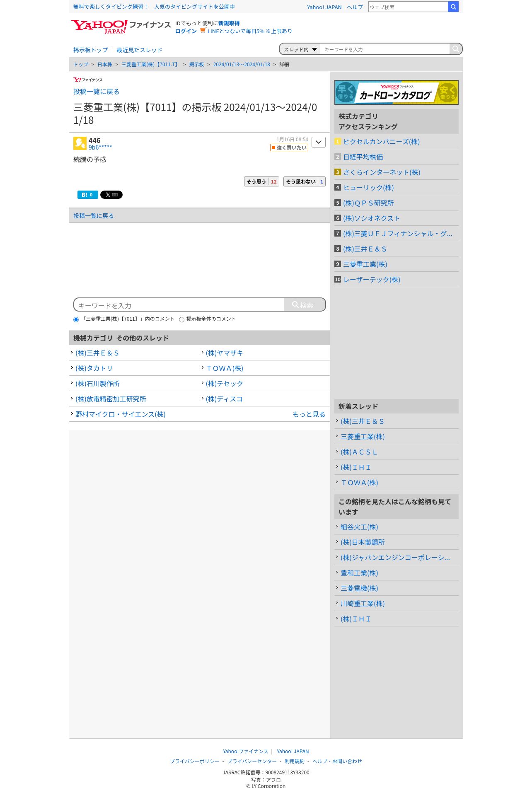Open the card loan catalog banner
Screen dimensions: 532x788
click(397, 92)
